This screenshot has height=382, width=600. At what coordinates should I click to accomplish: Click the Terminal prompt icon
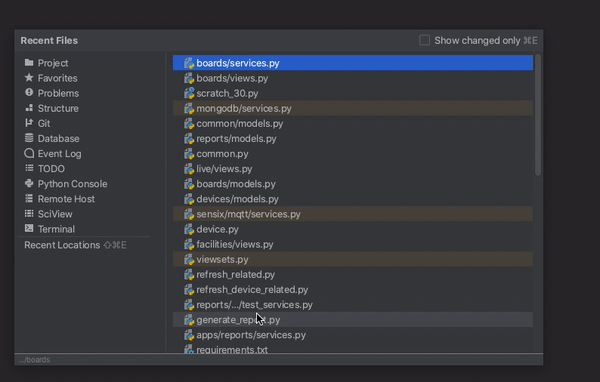[x=29, y=229]
